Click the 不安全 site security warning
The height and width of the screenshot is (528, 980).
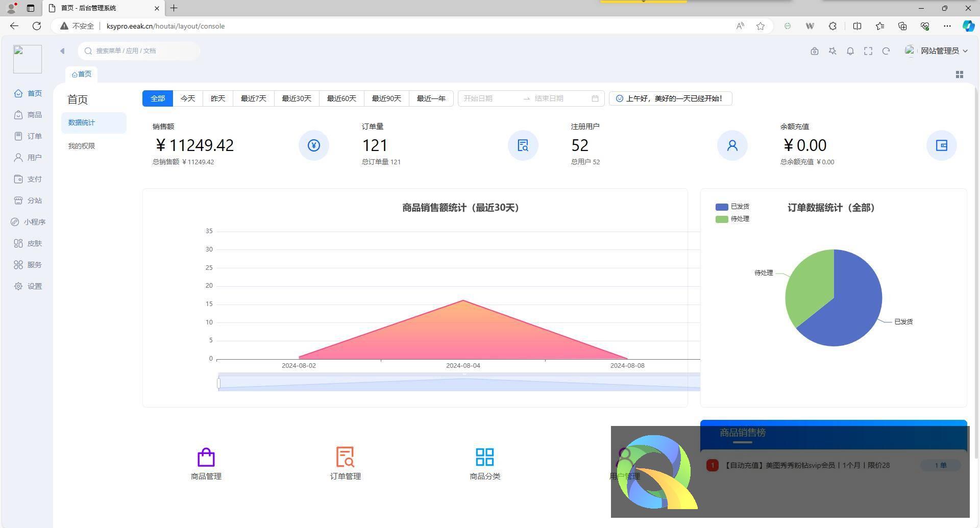pos(78,26)
